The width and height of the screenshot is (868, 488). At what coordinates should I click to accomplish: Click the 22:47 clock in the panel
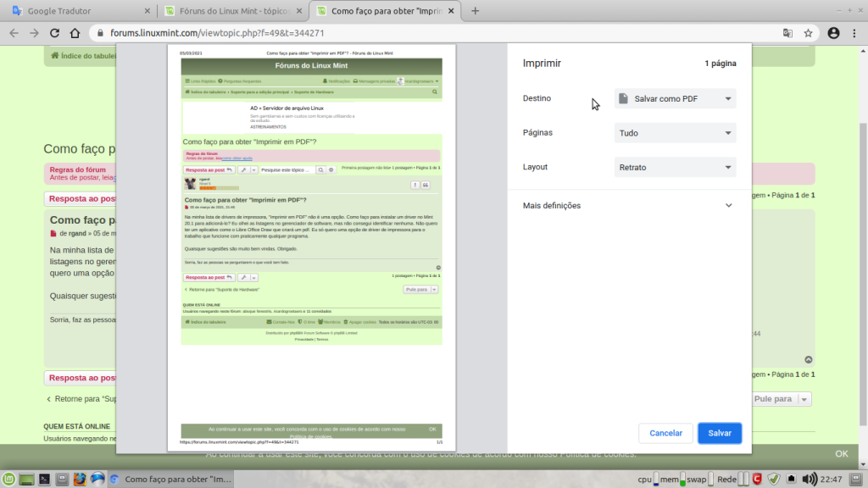(x=831, y=480)
